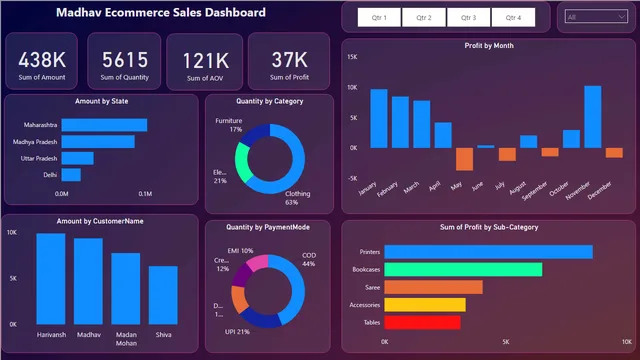Image resolution: width=640 pixels, height=360 pixels.
Task: Select the Qtr 4 slicer button
Action: (513, 18)
